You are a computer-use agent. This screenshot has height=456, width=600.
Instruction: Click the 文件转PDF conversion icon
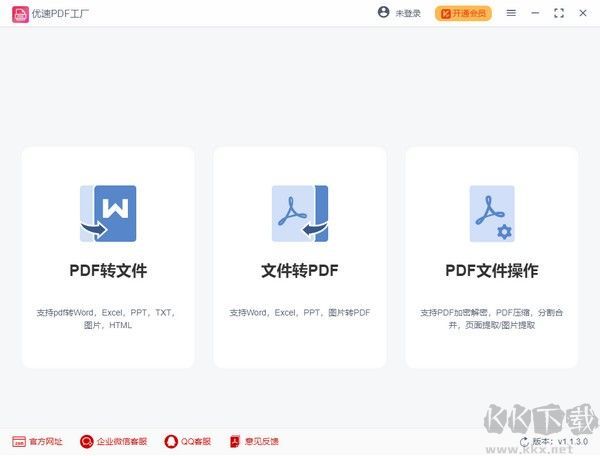click(300, 213)
